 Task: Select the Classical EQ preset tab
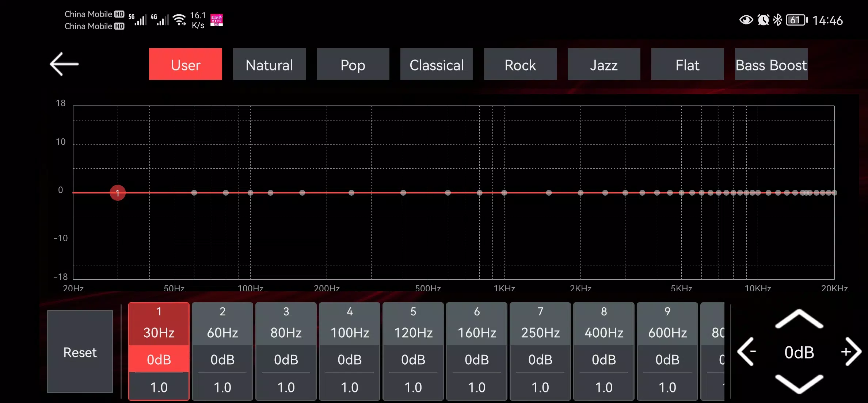pos(437,65)
